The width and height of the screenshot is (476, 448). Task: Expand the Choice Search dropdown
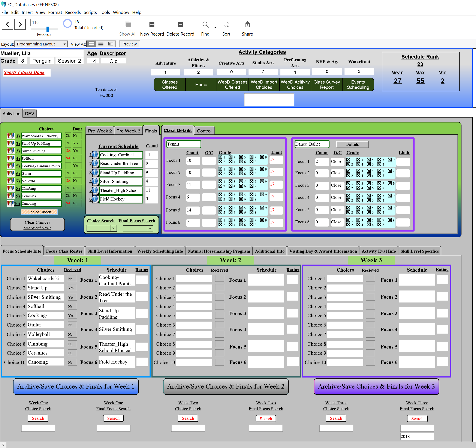(114, 228)
